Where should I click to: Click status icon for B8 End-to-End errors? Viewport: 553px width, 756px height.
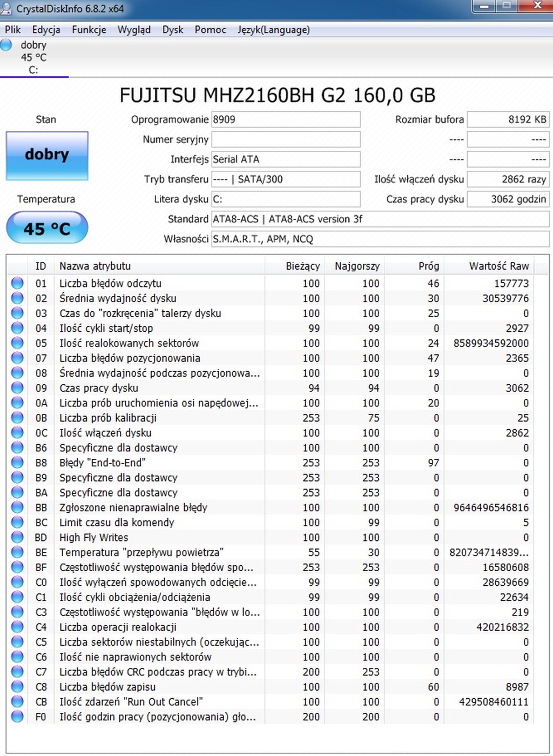point(17,462)
